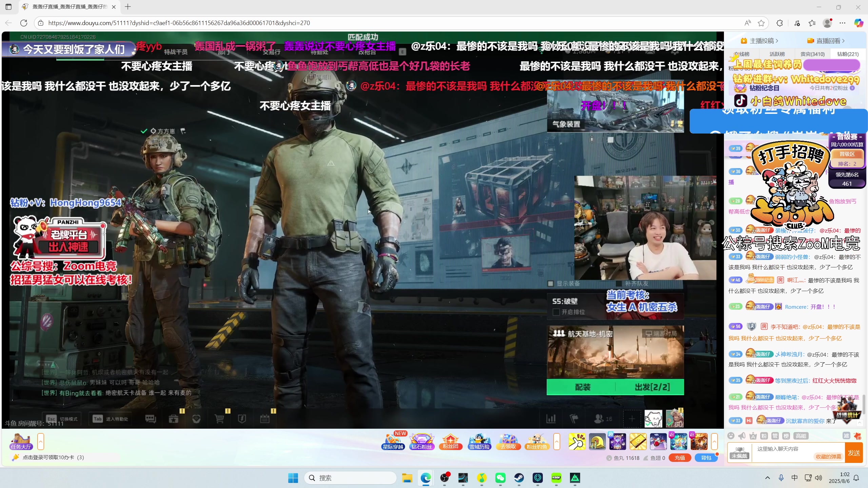Click the 梗 meme chat icon
Viewport: 868px width, 488px height.
tap(786, 436)
